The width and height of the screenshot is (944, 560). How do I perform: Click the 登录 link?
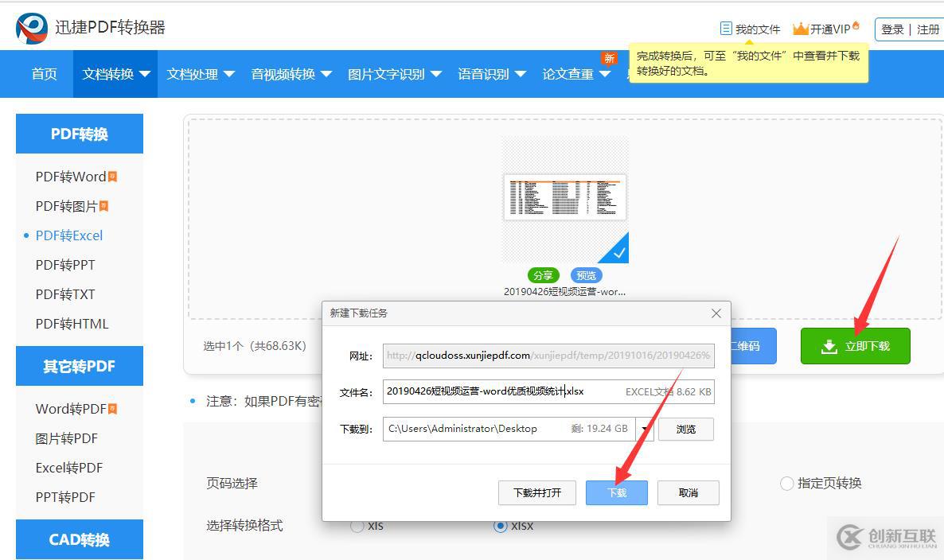(x=892, y=29)
